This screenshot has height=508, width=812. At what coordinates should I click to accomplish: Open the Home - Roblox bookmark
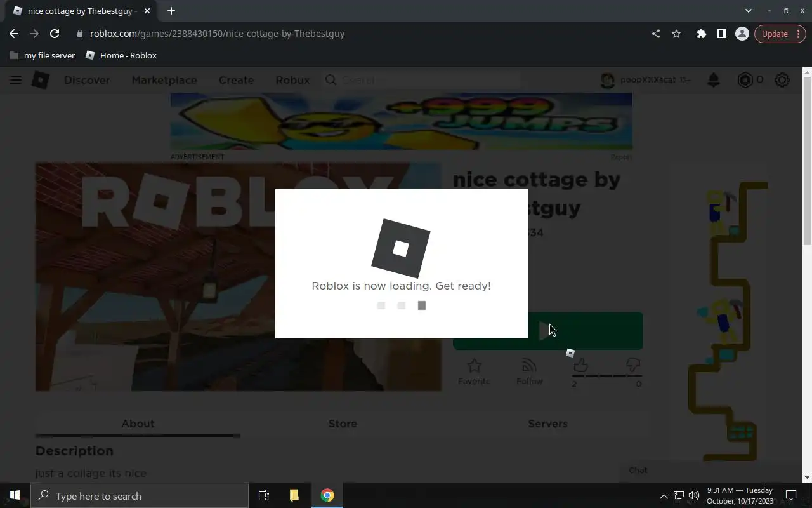[x=121, y=55]
